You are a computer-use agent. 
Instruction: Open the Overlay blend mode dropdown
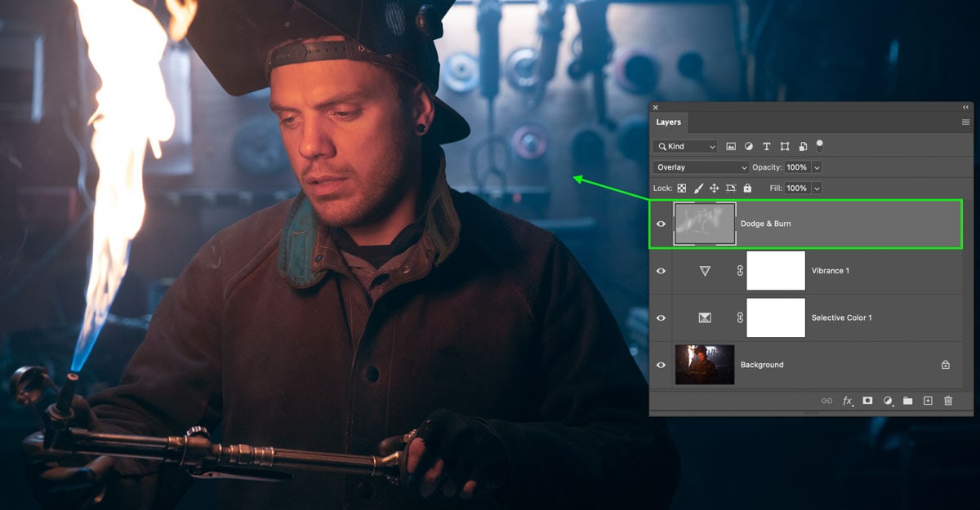tap(700, 167)
